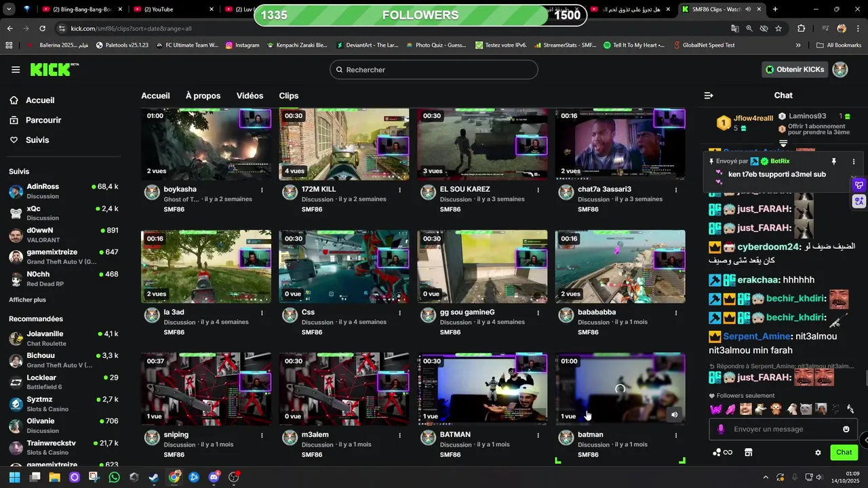Open options for the Css clip
This screenshot has height=488, width=868.
(399, 313)
